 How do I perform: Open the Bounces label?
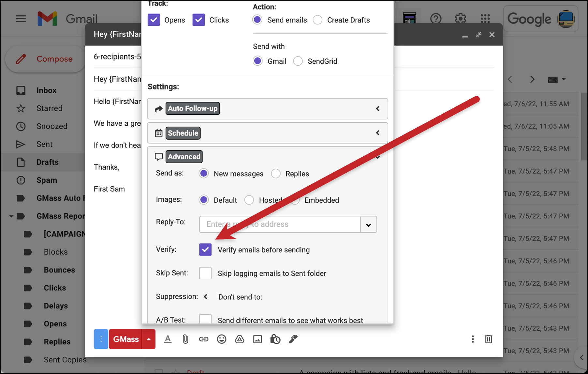pyautogui.click(x=59, y=270)
